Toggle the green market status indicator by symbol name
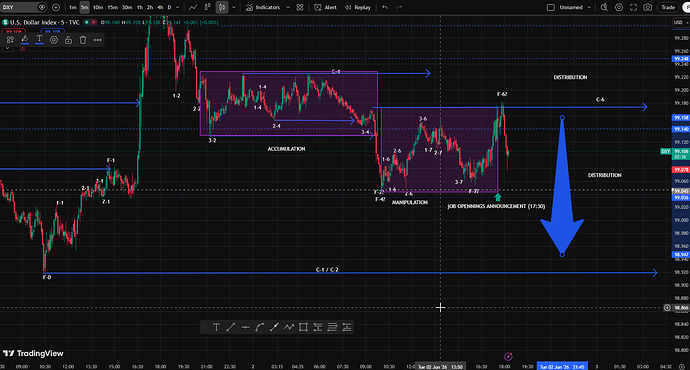The image size is (690, 370). coord(87,22)
